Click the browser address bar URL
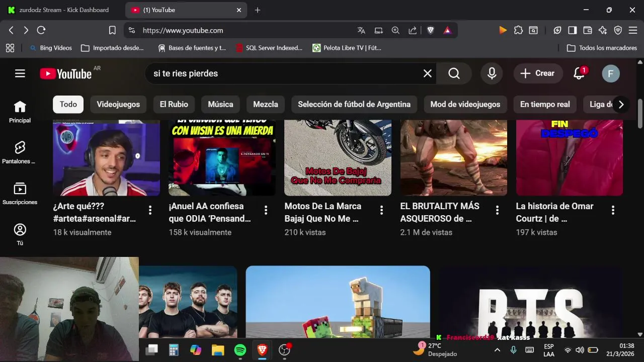Image resolution: width=644 pixels, height=362 pixels. point(183,30)
